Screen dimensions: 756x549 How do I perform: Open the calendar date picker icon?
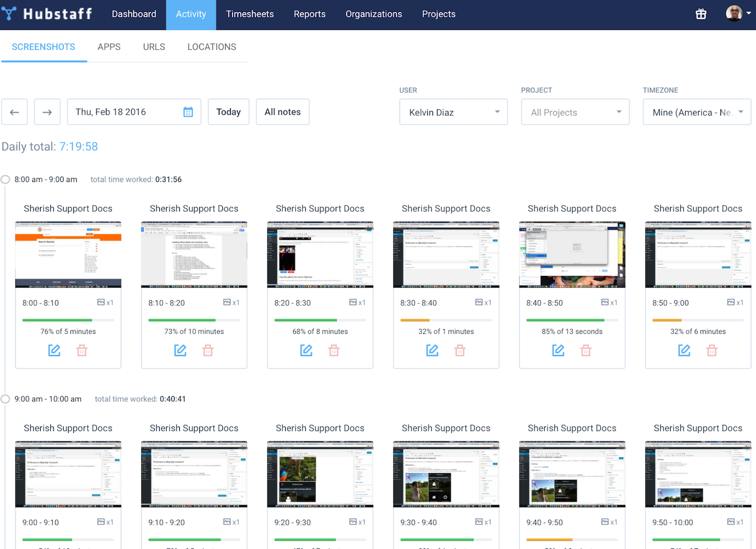click(x=188, y=112)
